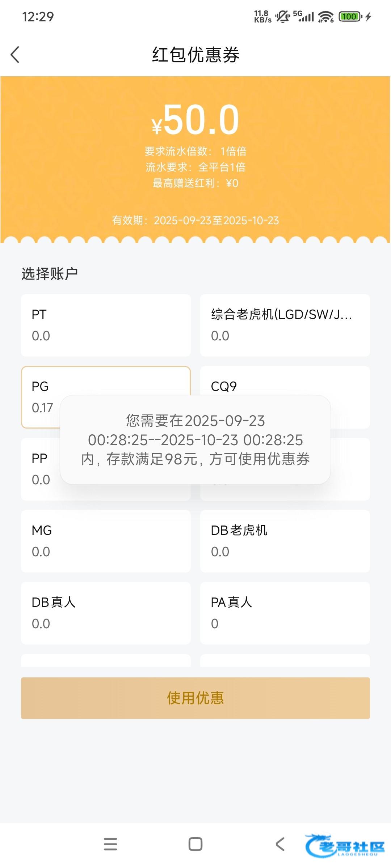Select 综合老虎机 account option
This screenshot has width=391, height=868.
pos(285,325)
